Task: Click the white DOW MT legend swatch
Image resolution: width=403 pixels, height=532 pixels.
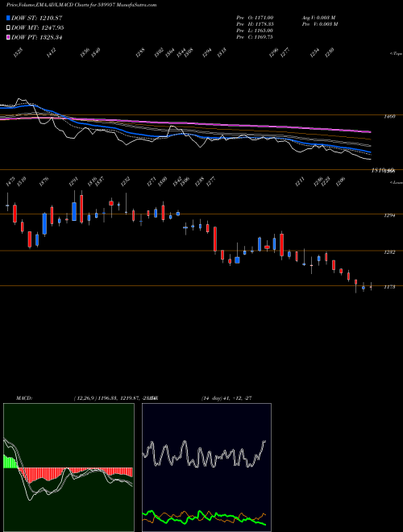Action: click(8, 28)
